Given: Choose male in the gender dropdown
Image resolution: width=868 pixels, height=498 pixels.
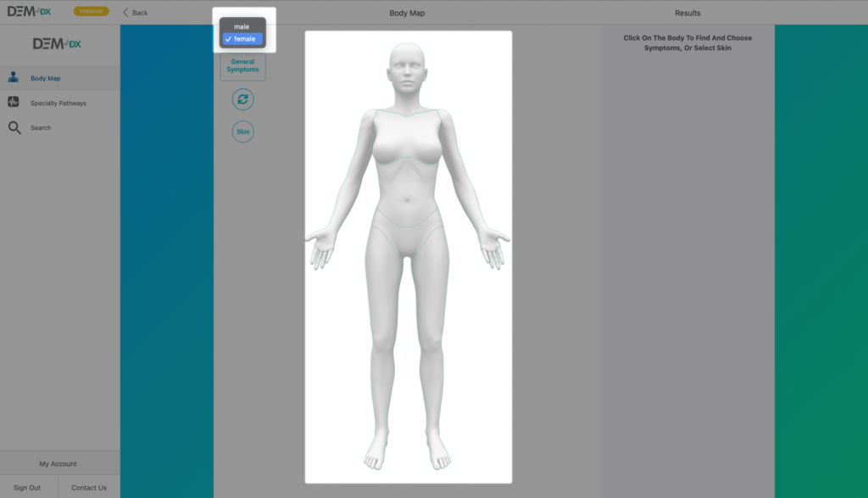Looking at the screenshot, I should point(242,26).
